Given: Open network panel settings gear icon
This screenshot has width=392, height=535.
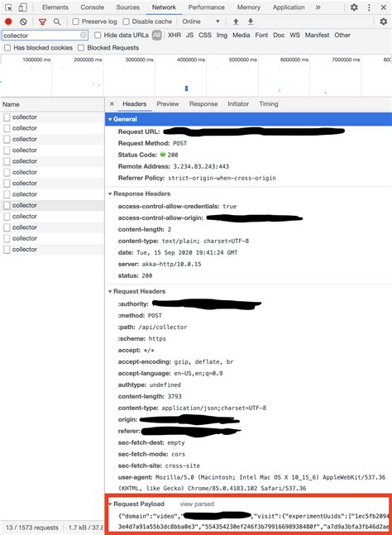Looking at the screenshot, I should pos(384,21).
